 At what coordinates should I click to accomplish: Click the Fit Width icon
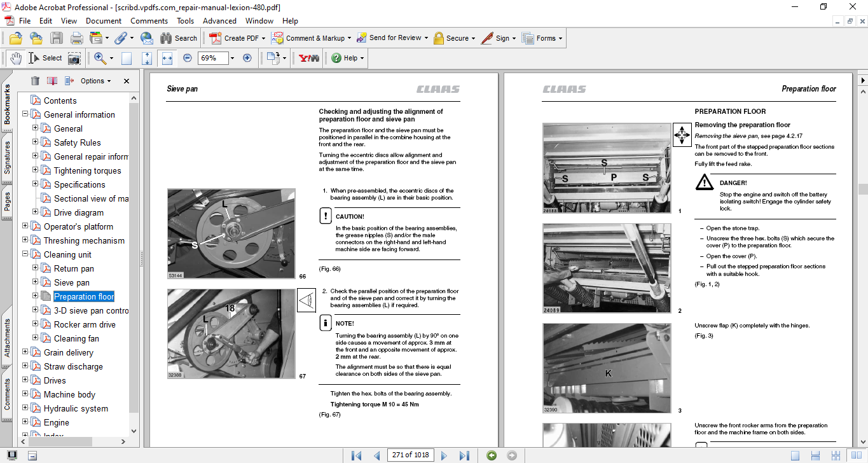click(167, 58)
